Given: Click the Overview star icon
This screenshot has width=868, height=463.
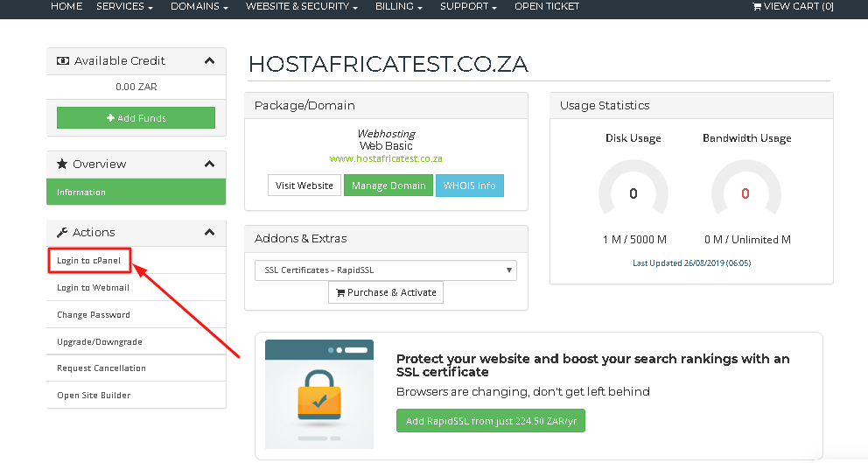Looking at the screenshot, I should [62, 164].
